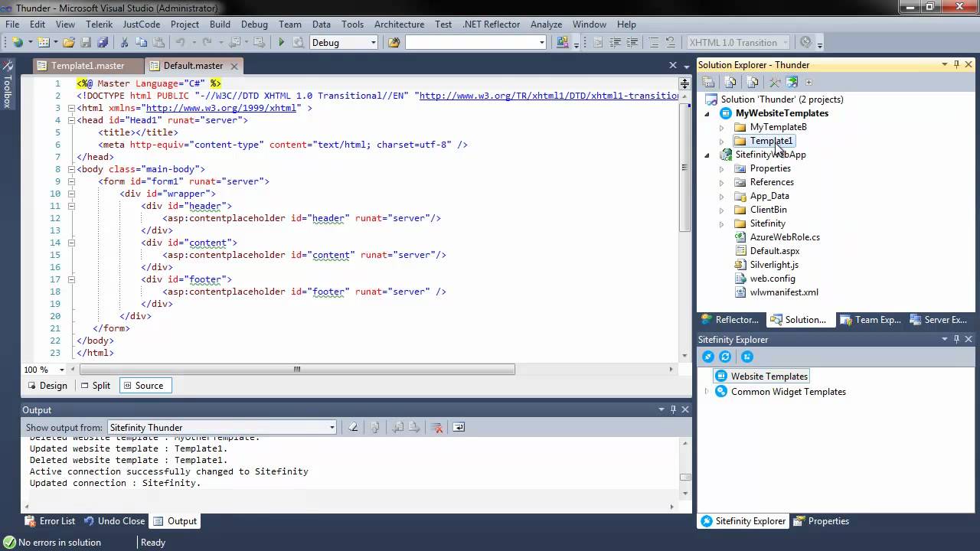980x551 pixels.
Task: Expand the App_Data folder
Action: pos(721,196)
